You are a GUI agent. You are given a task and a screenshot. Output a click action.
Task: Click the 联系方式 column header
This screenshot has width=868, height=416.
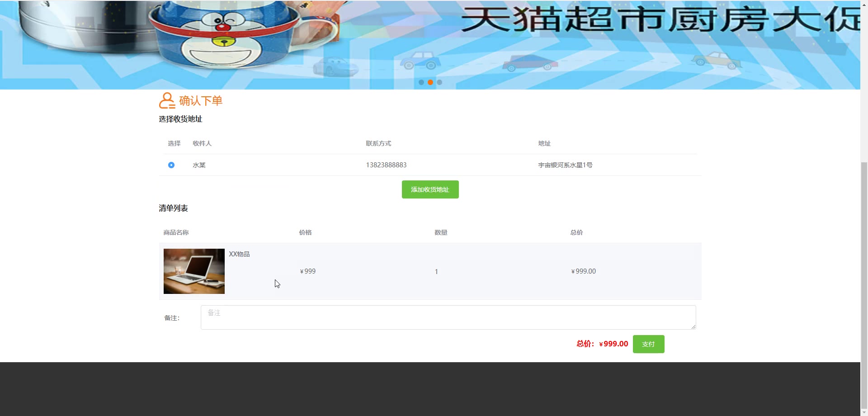tap(378, 143)
